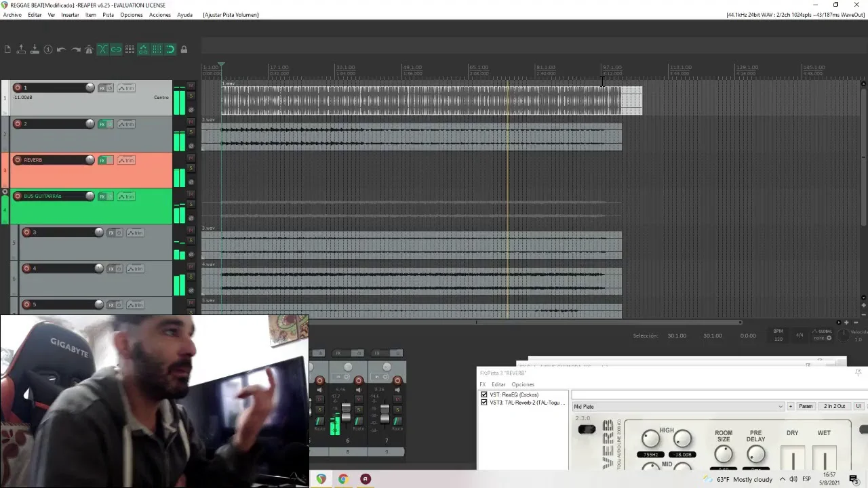Screen dimensions: 868x488
Task: Solo the REVERB track
Action: coord(191,168)
